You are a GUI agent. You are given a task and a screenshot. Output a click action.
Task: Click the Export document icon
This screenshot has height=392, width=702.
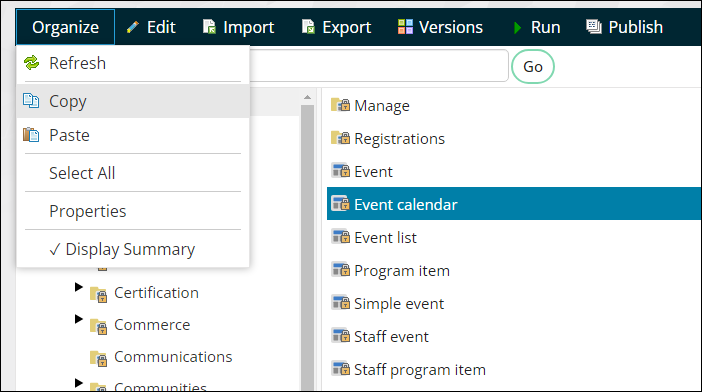click(x=308, y=27)
